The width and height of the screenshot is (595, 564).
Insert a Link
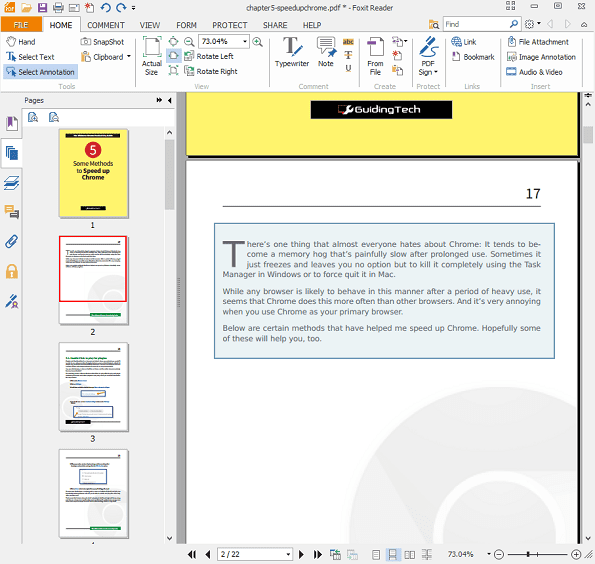[x=464, y=42]
